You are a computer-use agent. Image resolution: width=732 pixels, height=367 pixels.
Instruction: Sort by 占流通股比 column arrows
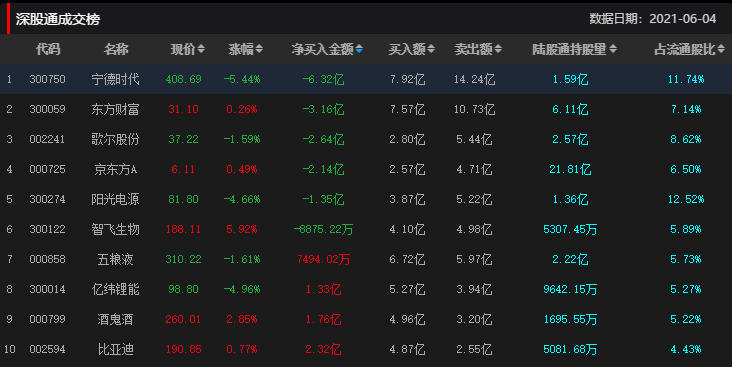tap(721, 49)
